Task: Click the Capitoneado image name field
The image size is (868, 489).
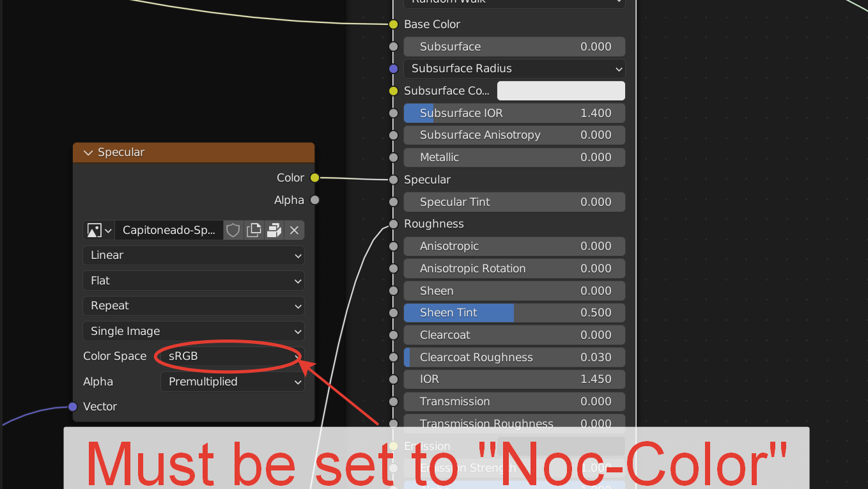Action: click(169, 230)
